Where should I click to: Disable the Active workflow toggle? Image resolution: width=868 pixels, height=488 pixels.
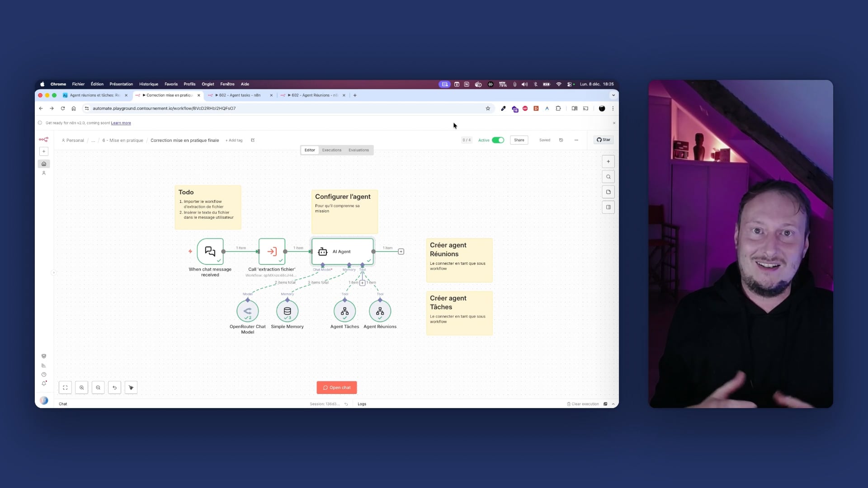tap(497, 140)
